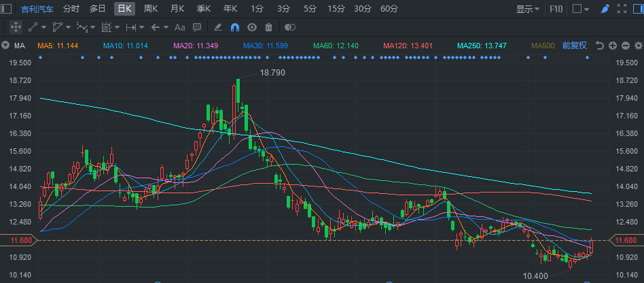The image size is (644, 283).
Task: Activate the blue paintbrush drawing icon
Action: (x=605, y=9)
